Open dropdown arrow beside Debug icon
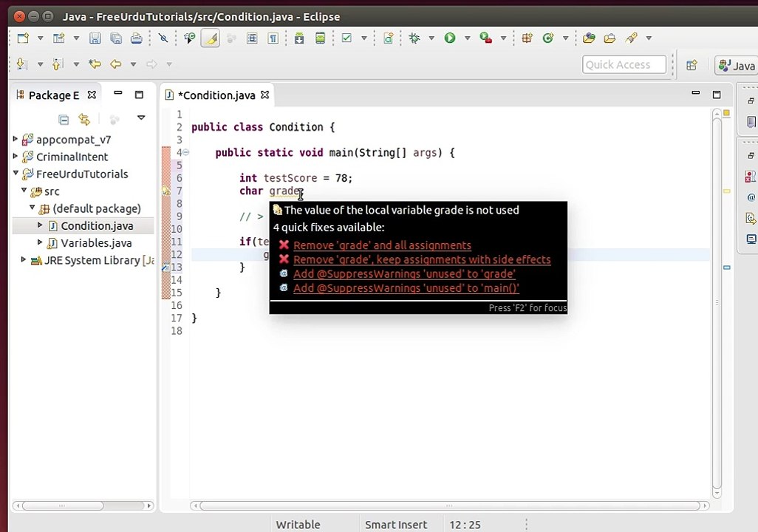This screenshot has width=758, height=532. (431, 38)
